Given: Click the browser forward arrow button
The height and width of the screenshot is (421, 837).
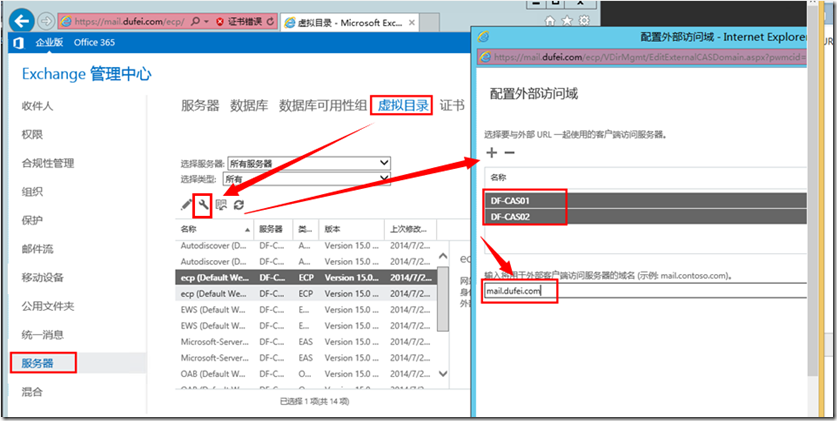Looking at the screenshot, I should [46, 22].
